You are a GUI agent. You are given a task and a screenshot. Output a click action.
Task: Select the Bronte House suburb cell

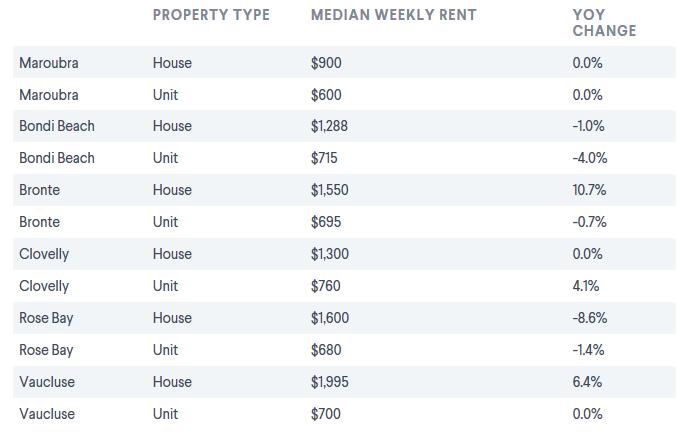coord(39,190)
